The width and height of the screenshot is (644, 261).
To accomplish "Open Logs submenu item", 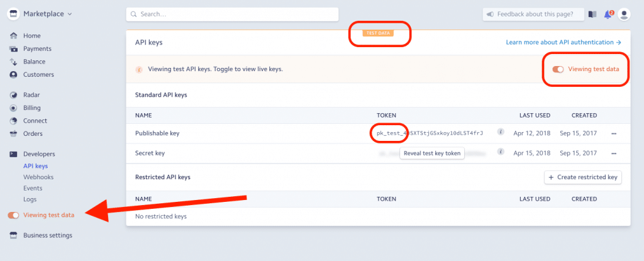I will click(x=30, y=199).
